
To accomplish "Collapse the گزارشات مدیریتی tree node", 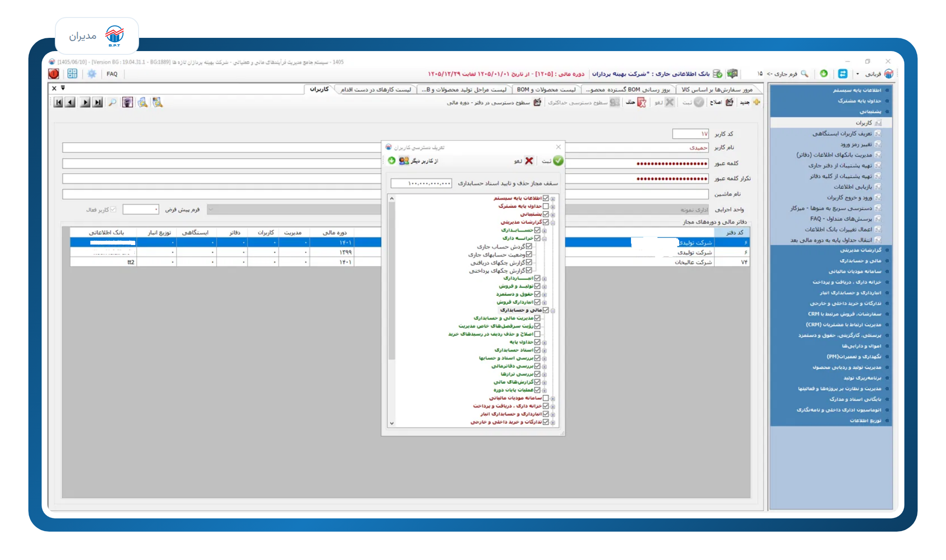I will [x=552, y=223].
